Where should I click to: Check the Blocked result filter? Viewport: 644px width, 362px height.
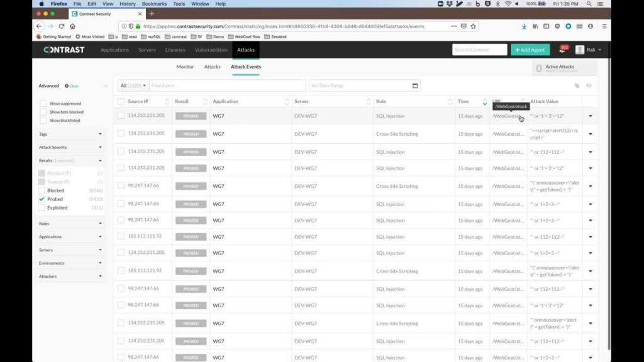(x=42, y=190)
